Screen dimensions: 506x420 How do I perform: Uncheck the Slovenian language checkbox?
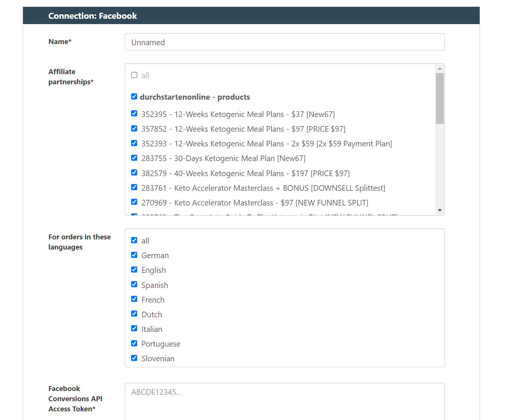pos(134,358)
